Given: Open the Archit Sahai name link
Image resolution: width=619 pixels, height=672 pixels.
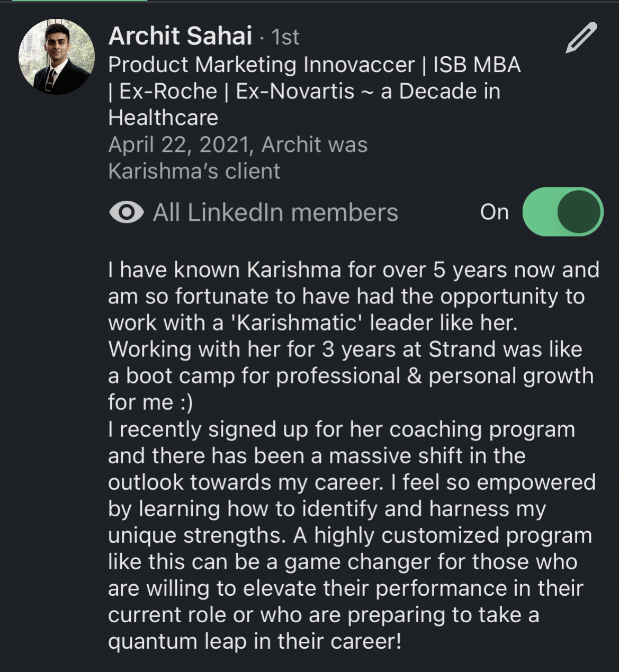Looking at the screenshot, I should (180, 36).
